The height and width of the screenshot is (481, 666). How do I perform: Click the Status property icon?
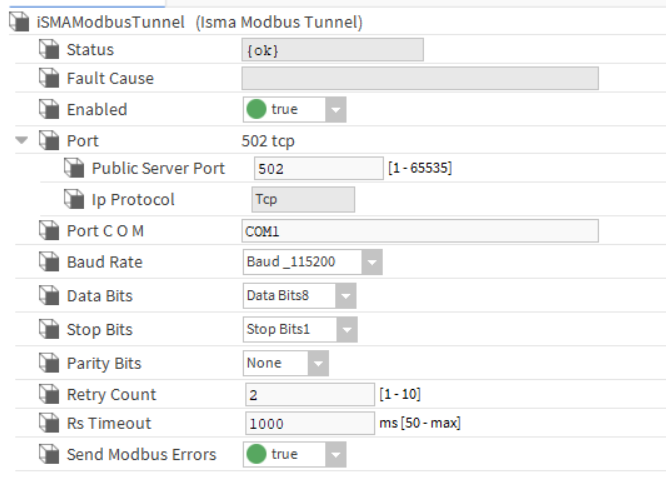point(48,50)
